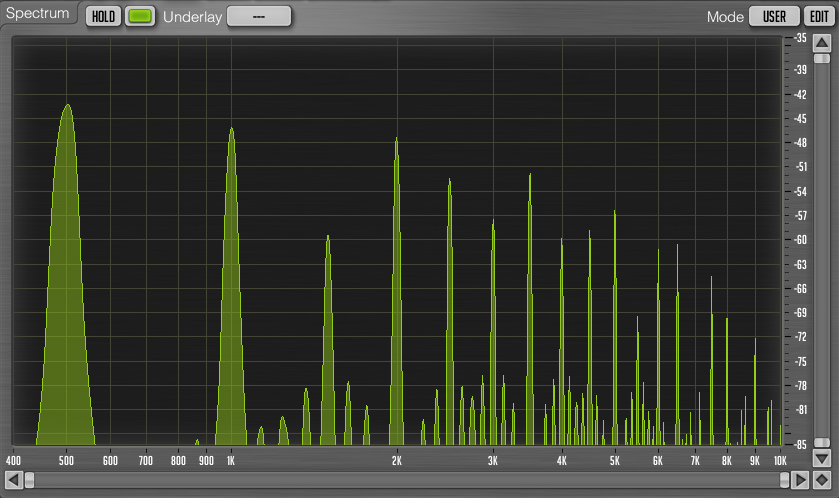Viewport: 839px width, 498px height.
Task: Click the horizontal scrollbar right arrow
Action: click(x=800, y=481)
